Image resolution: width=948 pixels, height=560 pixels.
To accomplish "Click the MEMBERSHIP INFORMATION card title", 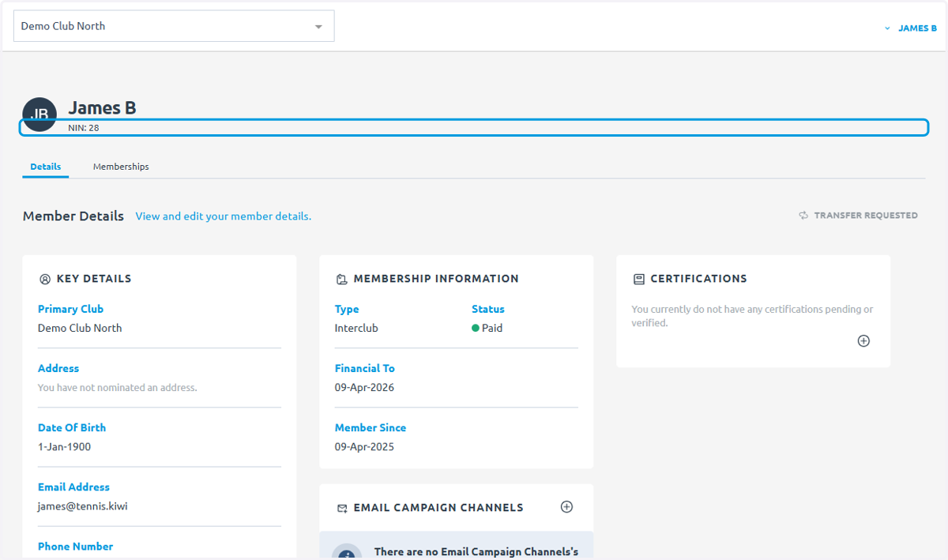I will [x=436, y=279].
